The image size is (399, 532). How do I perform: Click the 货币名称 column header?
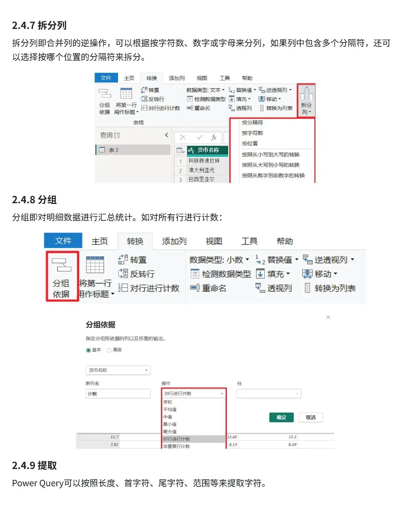pyautogui.click(x=208, y=150)
